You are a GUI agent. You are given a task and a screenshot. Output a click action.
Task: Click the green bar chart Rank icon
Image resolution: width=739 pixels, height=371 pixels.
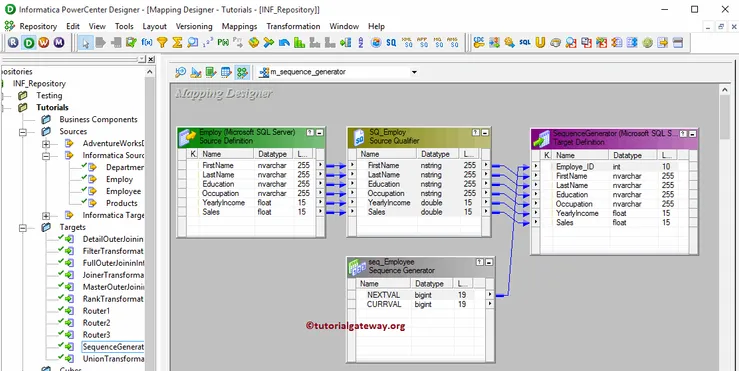click(x=299, y=43)
